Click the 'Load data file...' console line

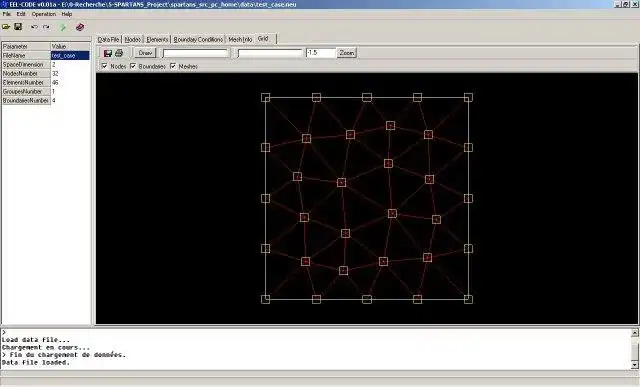coord(36,340)
